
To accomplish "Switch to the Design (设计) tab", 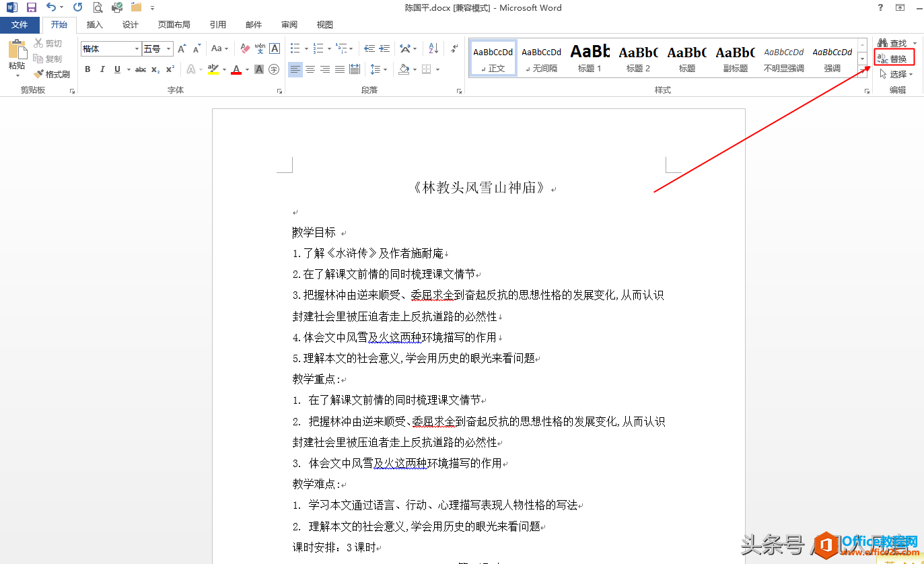I will (131, 25).
